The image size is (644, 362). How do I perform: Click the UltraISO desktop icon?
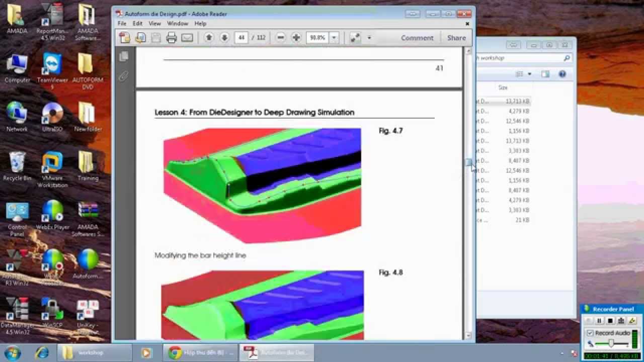(52, 117)
